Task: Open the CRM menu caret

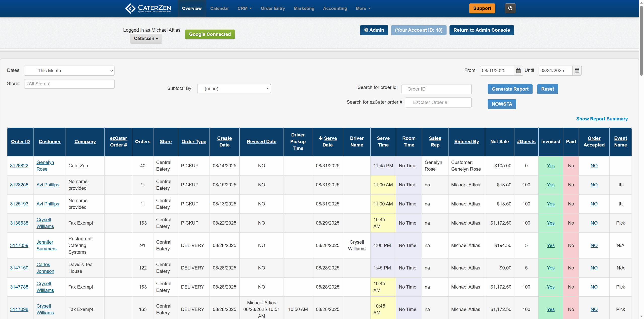Action: (251, 9)
